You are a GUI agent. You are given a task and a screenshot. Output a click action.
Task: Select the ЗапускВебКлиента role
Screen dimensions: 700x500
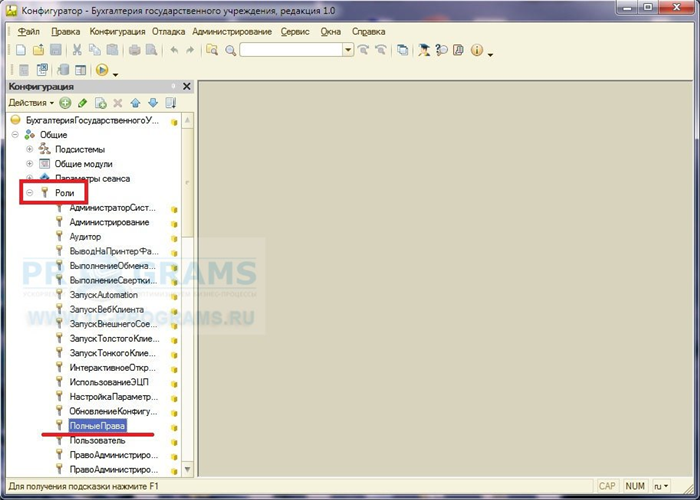(x=107, y=309)
